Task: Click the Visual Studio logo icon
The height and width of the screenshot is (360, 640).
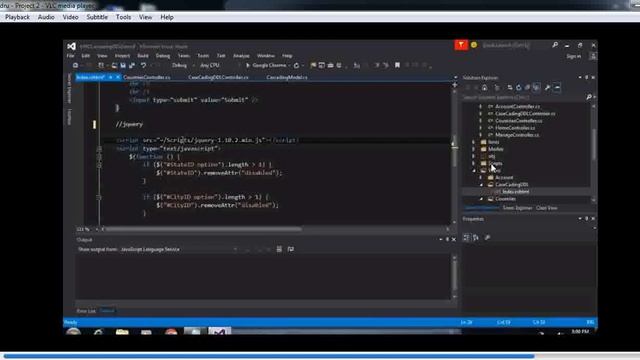Action: (x=71, y=46)
